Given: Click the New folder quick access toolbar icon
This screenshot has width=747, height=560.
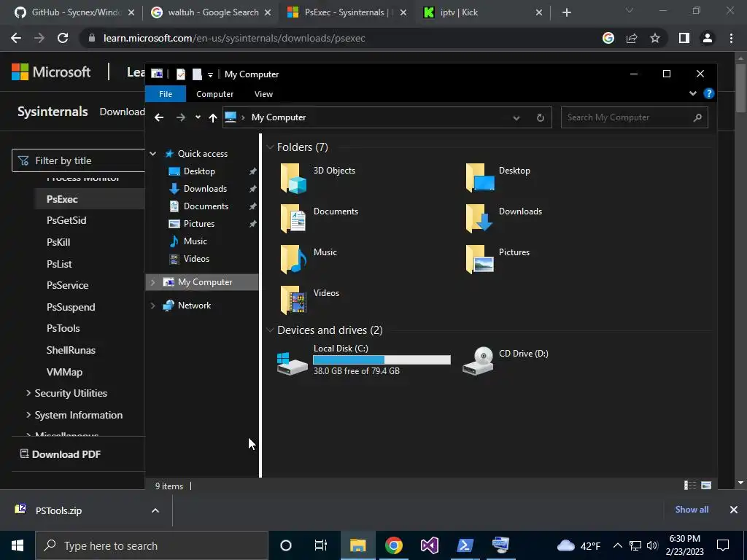Looking at the screenshot, I should pyautogui.click(x=197, y=74).
